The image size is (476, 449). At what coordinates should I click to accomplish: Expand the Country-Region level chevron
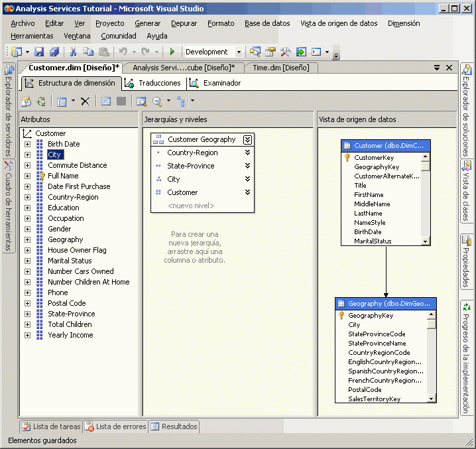(248, 153)
